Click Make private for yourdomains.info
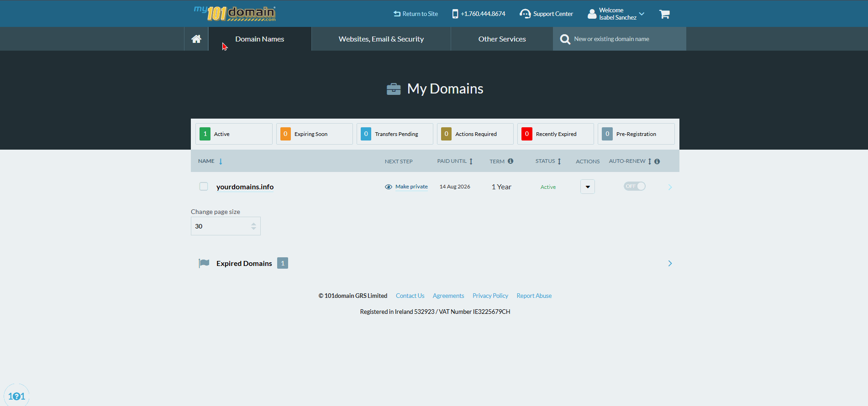This screenshot has height=406, width=868. click(411, 187)
